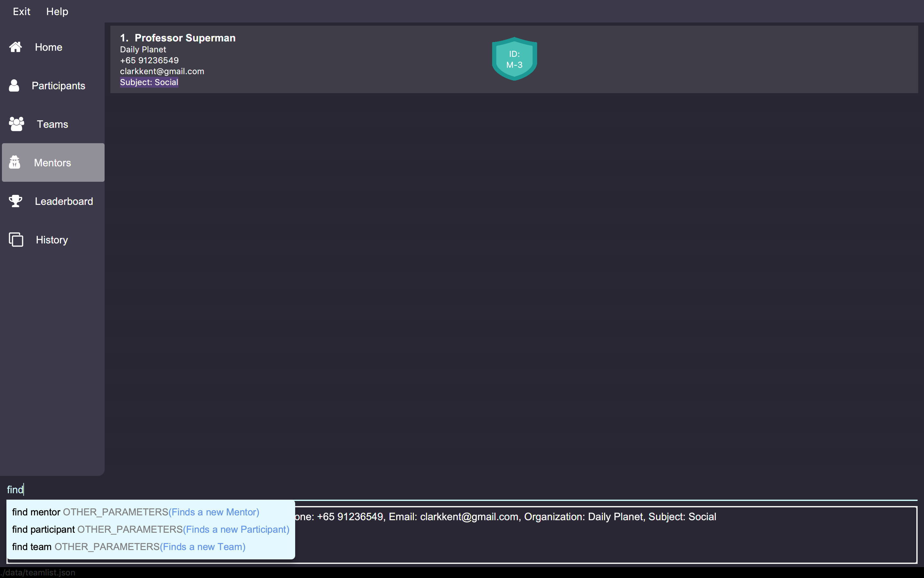Viewport: 924px width, 578px height.
Task: Click the Mentors spy icon
Action: 14,162
